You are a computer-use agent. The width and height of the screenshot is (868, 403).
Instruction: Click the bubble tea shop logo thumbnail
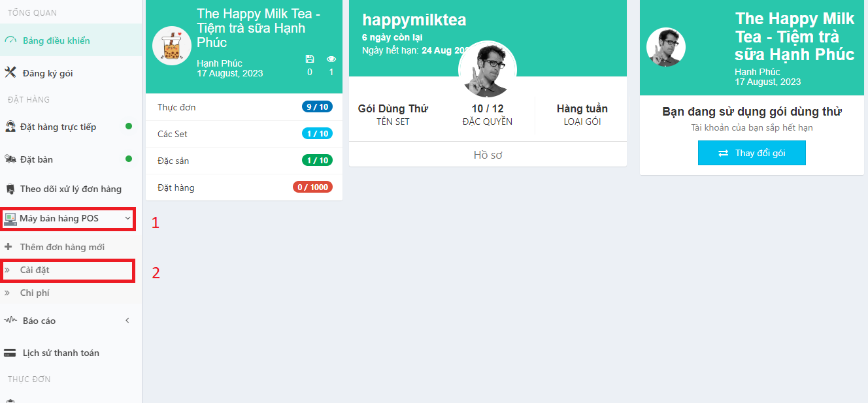171,46
